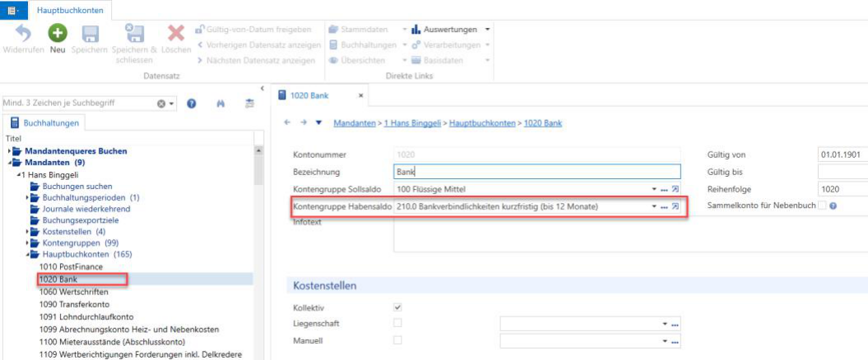Viewport: 868px width, 360px height.
Task: Open the application menu button at top-left
Action: (14, 10)
